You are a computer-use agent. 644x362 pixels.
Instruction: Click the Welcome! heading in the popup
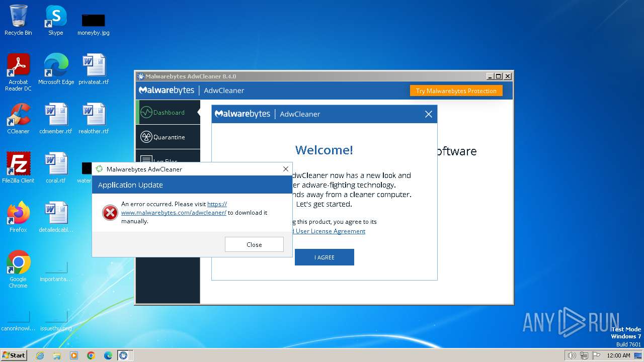pos(324,150)
